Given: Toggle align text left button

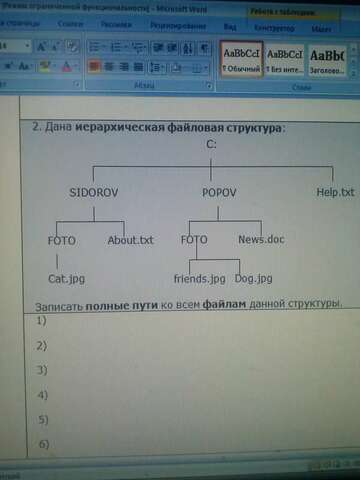Looking at the screenshot, I should tap(94, 66).
